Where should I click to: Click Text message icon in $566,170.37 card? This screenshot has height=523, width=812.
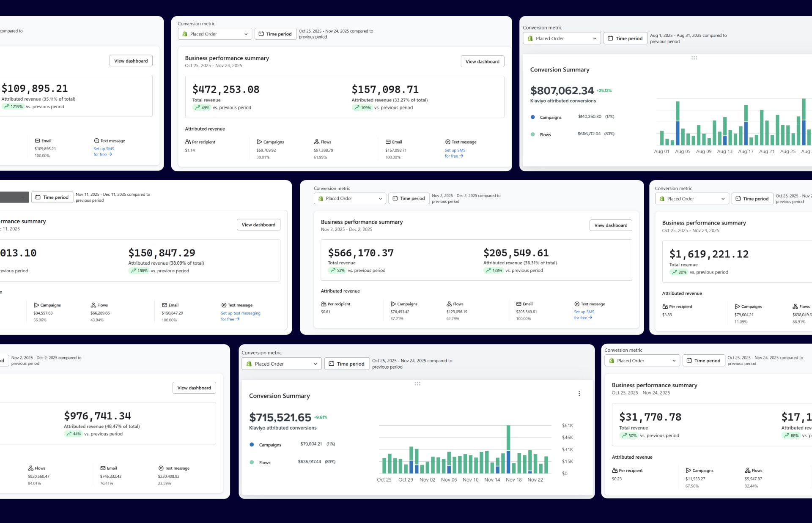577,304
